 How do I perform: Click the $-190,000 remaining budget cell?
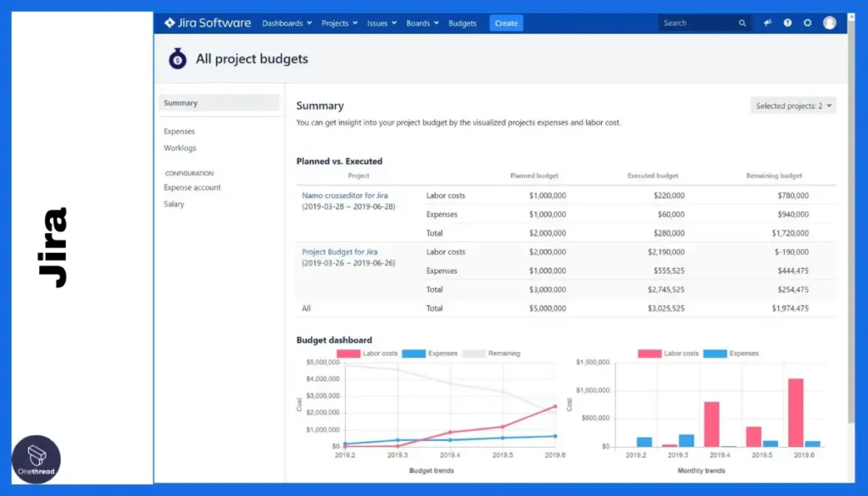click(x=792, y=252)
